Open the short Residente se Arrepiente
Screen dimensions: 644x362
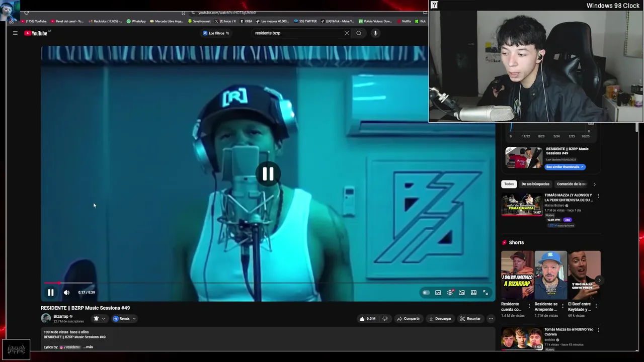pyautogui.click(x=551, y=275)
